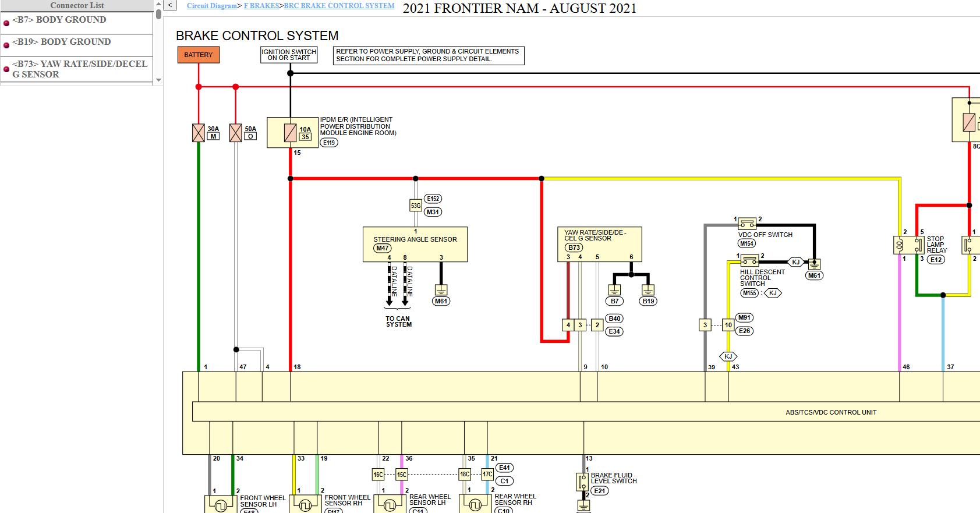Screen dimensions: 980x513
Task: Click the 30A fuse symbol
Action: tap(199, 133)
